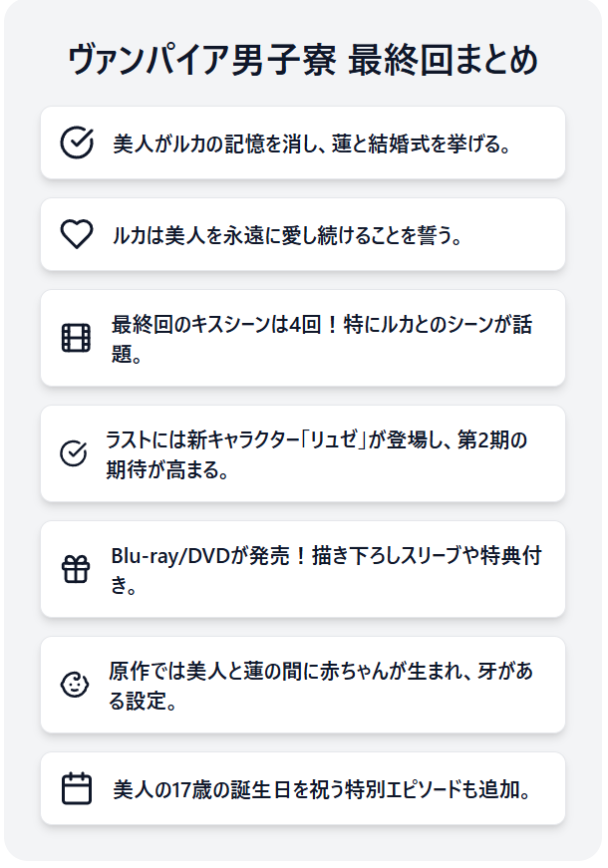Select the Blu-ray/DVDが発売 text
The image size is (608, 868).
pos(200,556)
